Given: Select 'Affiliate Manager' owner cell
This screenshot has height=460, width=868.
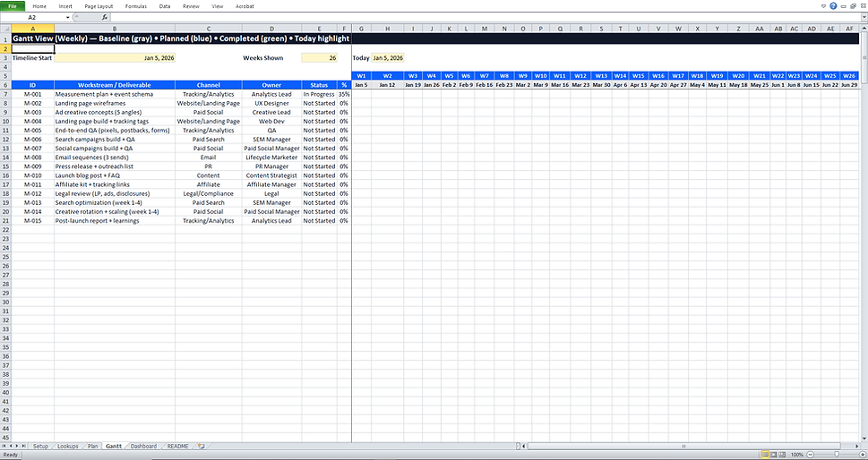Looking at the screenshot, I should pyautogui.click(x=271, y=184).
